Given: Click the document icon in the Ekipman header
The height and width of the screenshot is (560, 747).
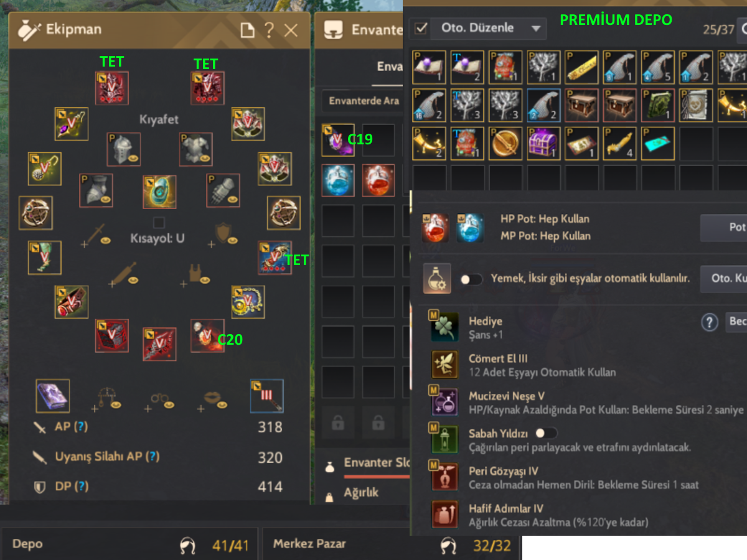Looking at the screenshot, I should pyautogui.click(x=247, y=30).
